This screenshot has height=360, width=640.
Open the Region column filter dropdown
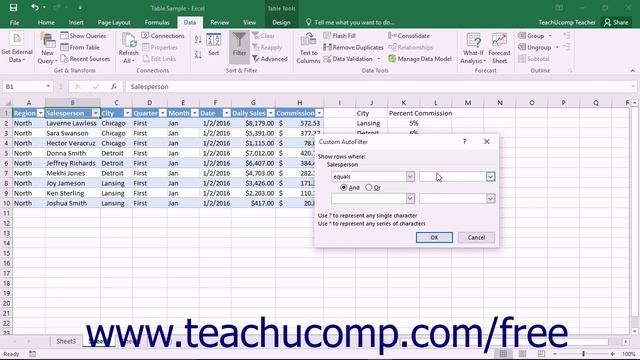coord(40,113)
